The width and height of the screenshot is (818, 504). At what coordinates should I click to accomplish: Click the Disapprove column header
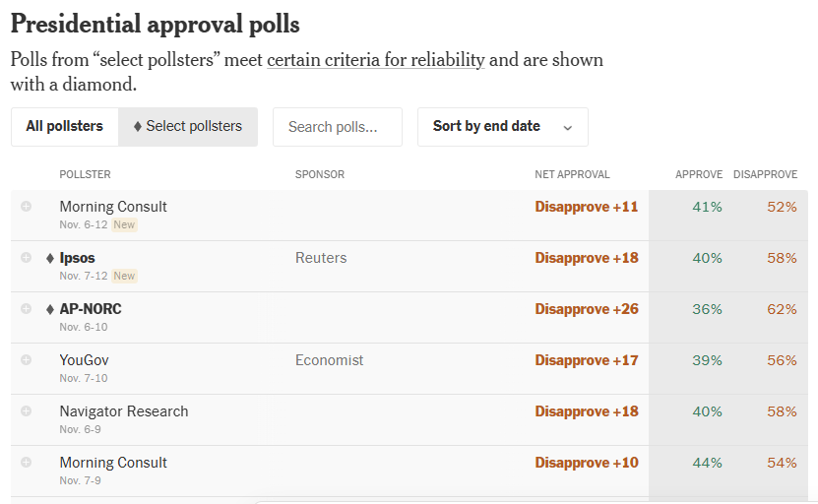(765, 174)
